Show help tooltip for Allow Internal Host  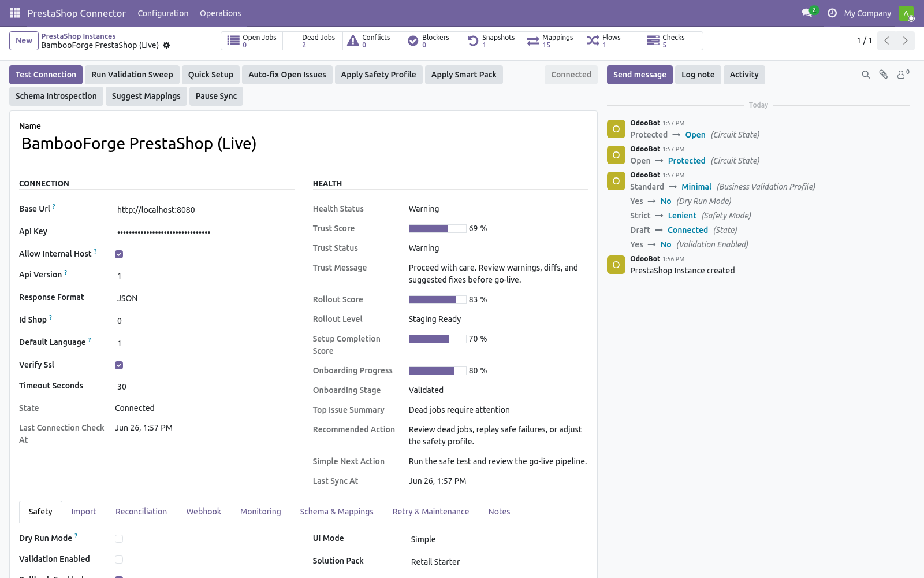click(95, 251)
